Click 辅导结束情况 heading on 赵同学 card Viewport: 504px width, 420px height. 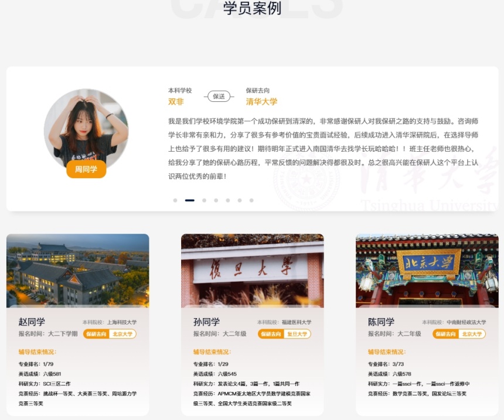point(38,352)
